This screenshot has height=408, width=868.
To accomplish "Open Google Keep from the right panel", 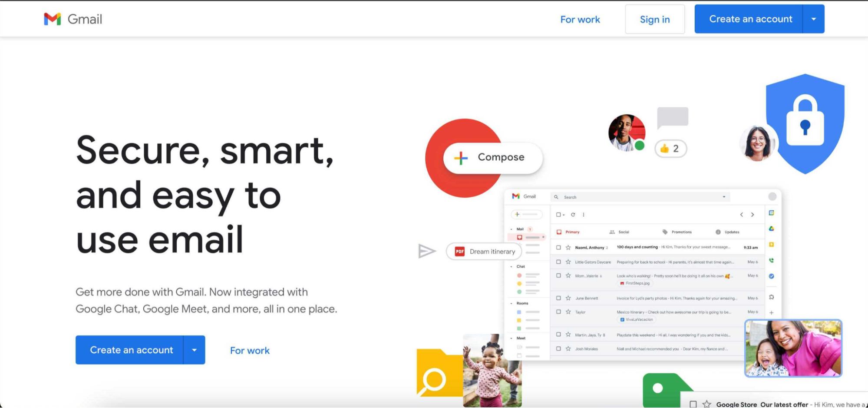I will 772,244.
